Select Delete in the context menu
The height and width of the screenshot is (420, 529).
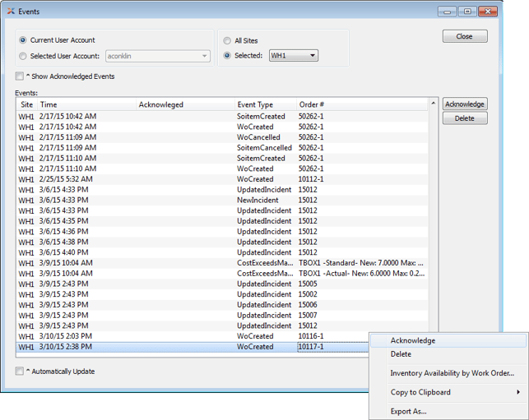[401, 354]
